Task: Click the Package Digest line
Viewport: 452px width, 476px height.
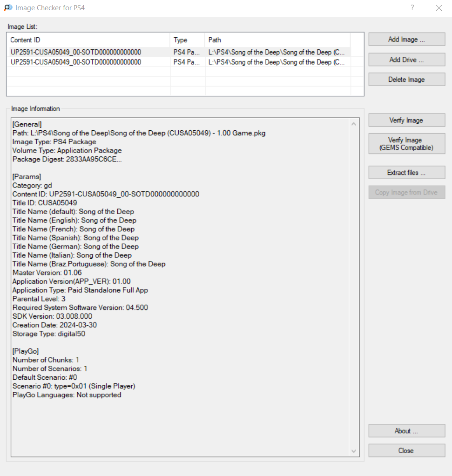Action: (67, 160)
